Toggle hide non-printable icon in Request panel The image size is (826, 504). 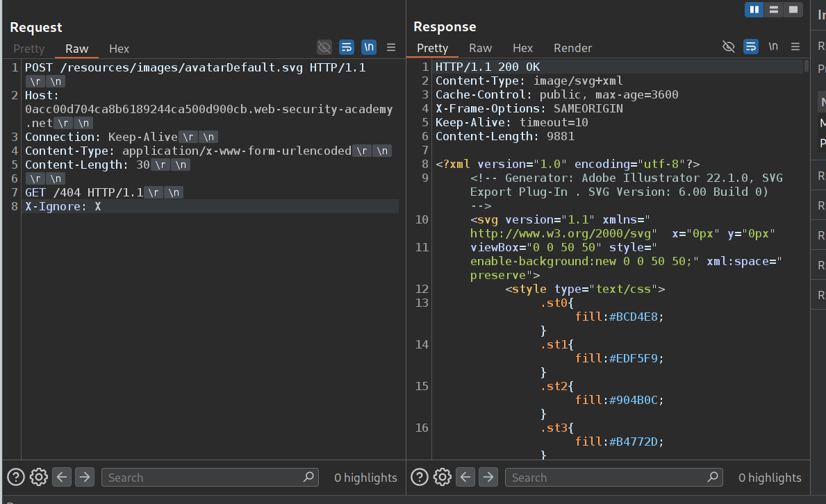324,47
